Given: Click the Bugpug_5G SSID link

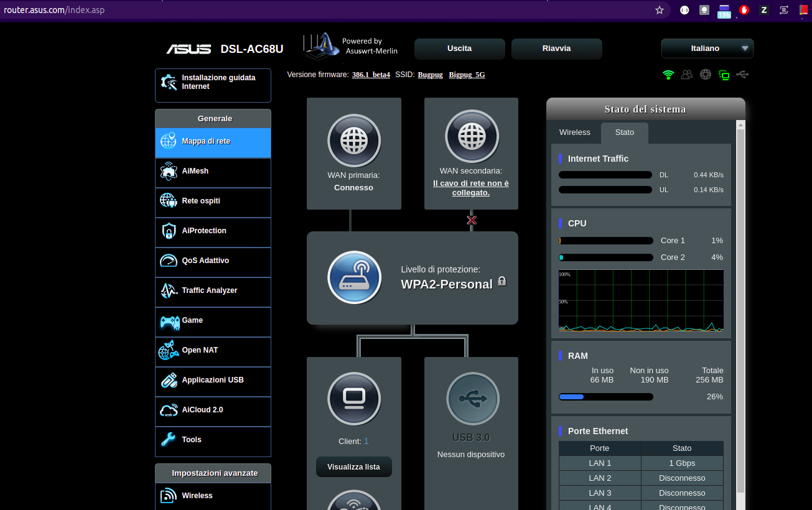Looking at the screenshot, I should pyautogui.click(x=467, y=75).
